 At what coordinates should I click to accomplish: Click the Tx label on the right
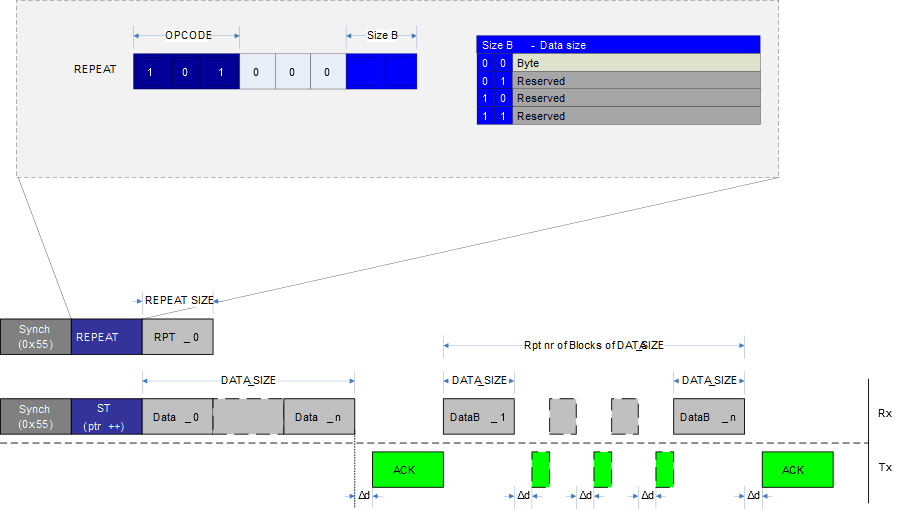[x=884, y=468]
